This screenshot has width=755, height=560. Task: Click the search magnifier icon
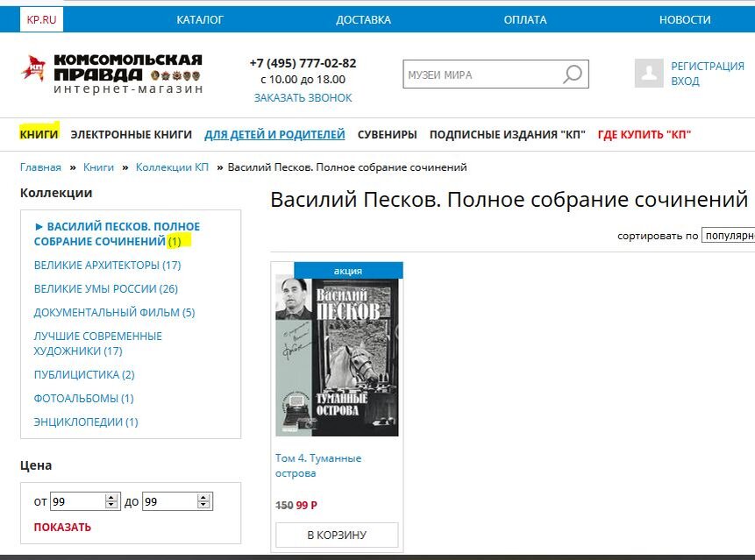pyautogui.click(x=573, y=74)
